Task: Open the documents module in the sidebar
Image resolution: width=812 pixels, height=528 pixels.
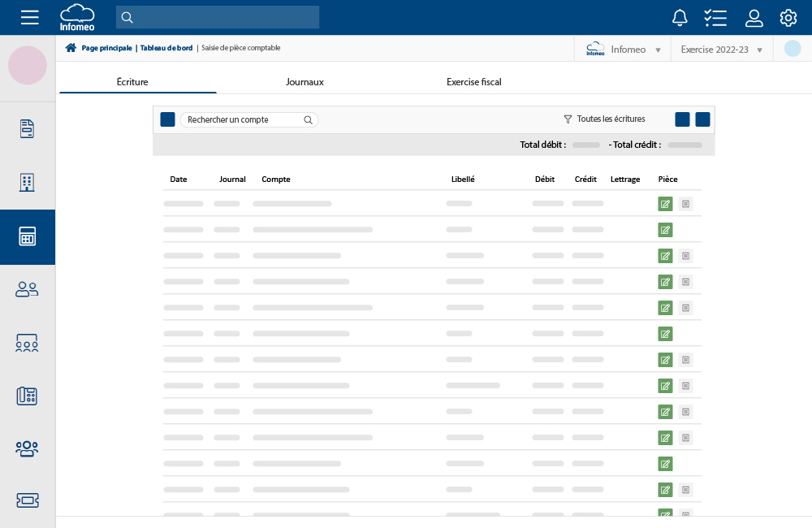Action: pyautogui.click(x=27, y=128)
